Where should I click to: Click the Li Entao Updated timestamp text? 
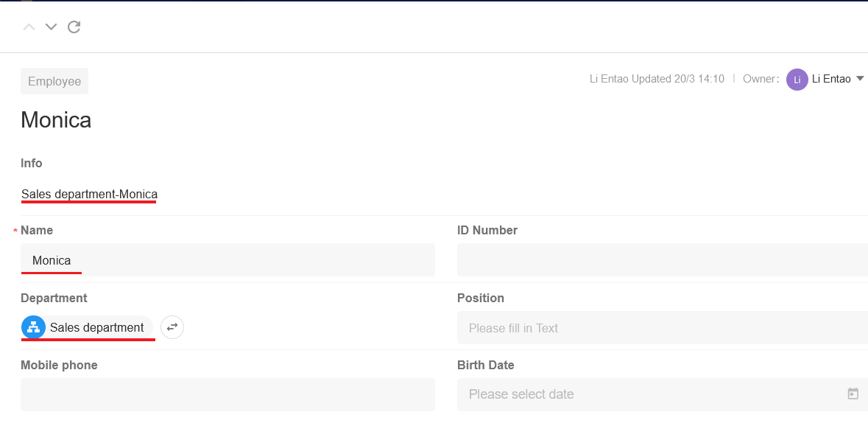(657, 79)
